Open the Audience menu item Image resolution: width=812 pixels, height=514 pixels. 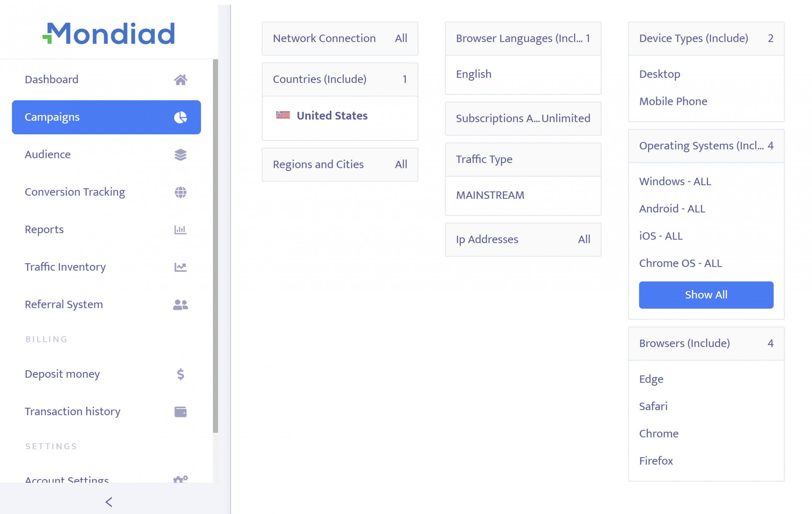(106, 155)
